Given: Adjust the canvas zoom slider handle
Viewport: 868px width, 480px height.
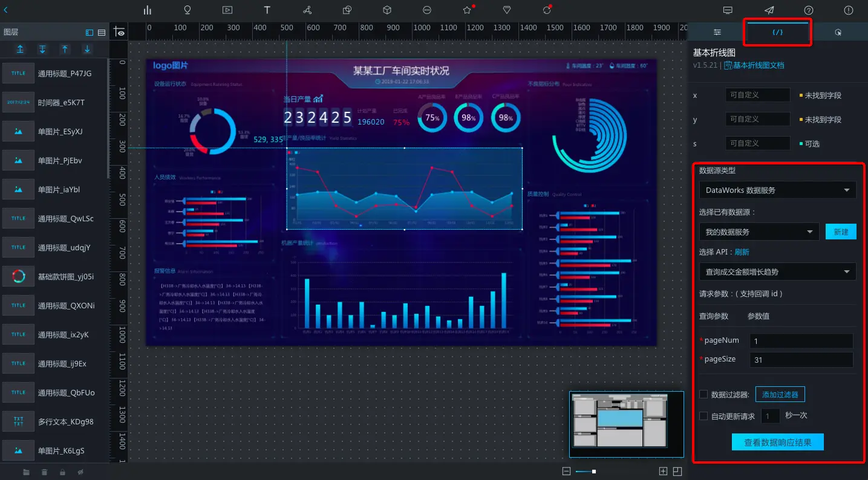Looking at the screenshot, I should [x=594, y=471].
